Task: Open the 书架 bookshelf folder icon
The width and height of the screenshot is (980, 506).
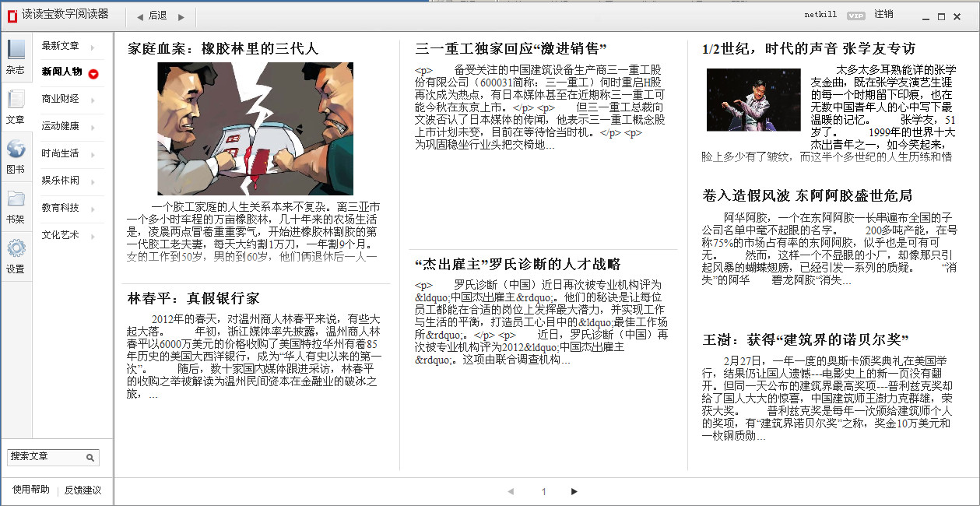Action: click(16, 199)
